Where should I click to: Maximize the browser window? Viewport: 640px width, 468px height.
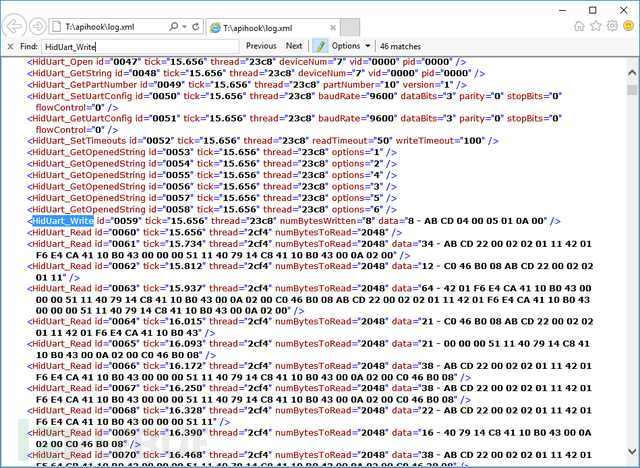click(x=593, y=10)
